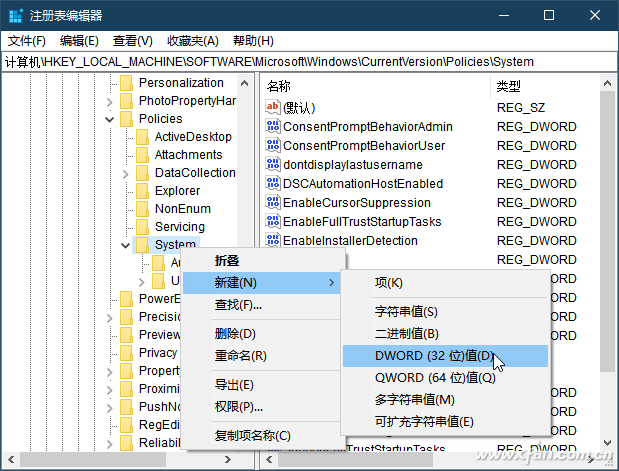Click dontdisplaylastusername DWORD icon
This screenshot has width=619, height=471.
tap(273, 164)
